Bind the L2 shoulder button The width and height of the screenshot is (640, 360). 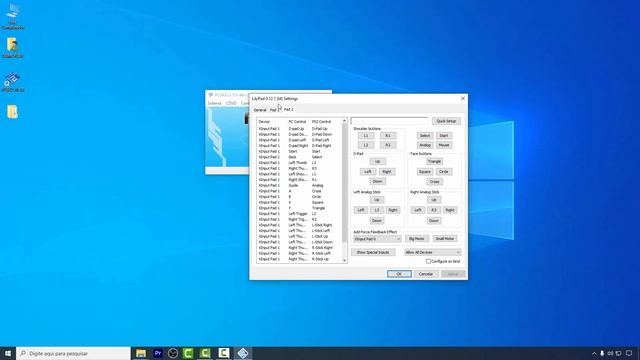tap(366, 145)
